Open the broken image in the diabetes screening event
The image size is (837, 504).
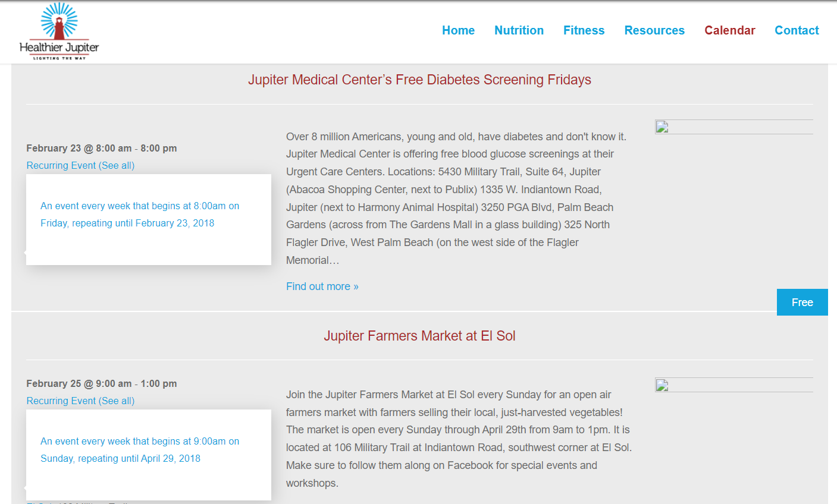(734, 127)
